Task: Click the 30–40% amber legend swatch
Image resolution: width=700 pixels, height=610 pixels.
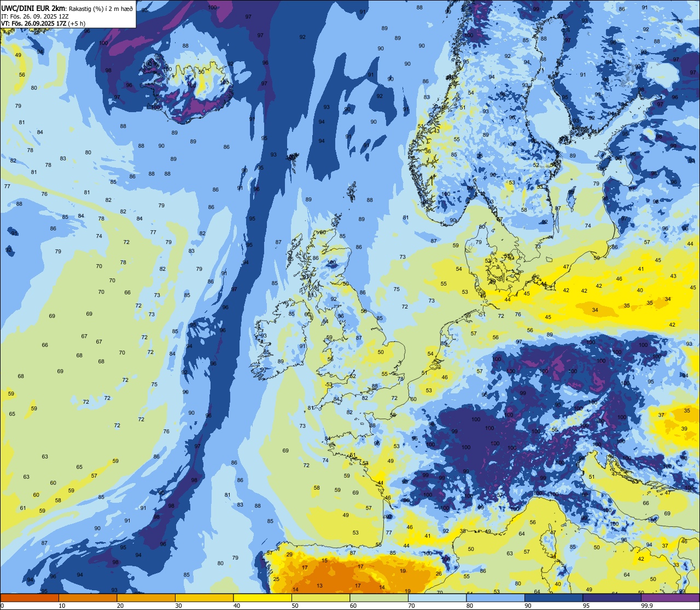Action: tap(204, 597)
